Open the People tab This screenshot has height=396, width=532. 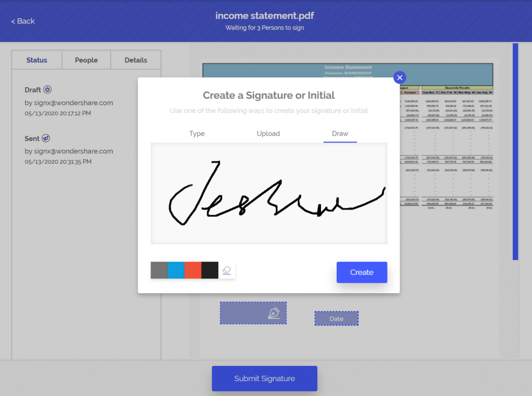86,60
